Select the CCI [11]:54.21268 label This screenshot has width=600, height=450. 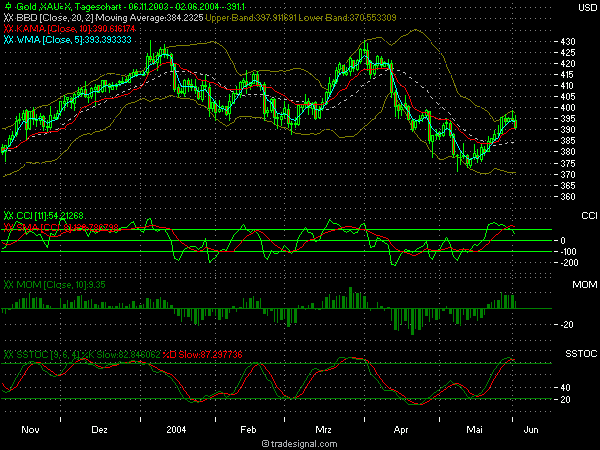pyautogui.click(x=50, y=216)
